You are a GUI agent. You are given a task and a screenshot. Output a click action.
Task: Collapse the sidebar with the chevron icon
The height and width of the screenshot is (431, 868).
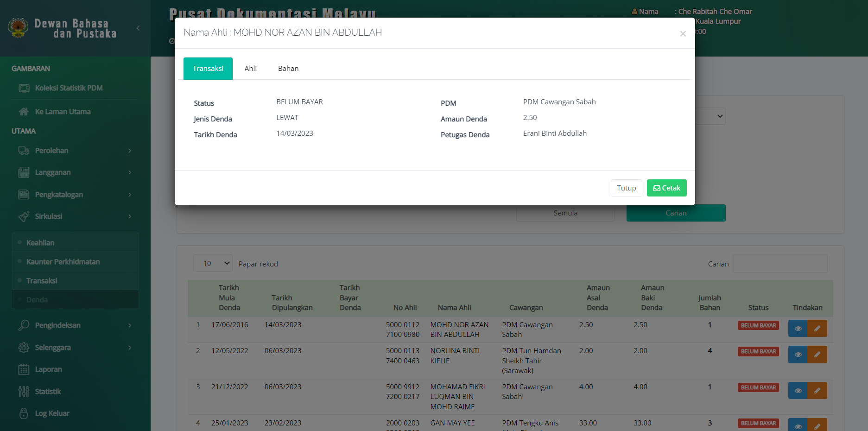point(138,28)
